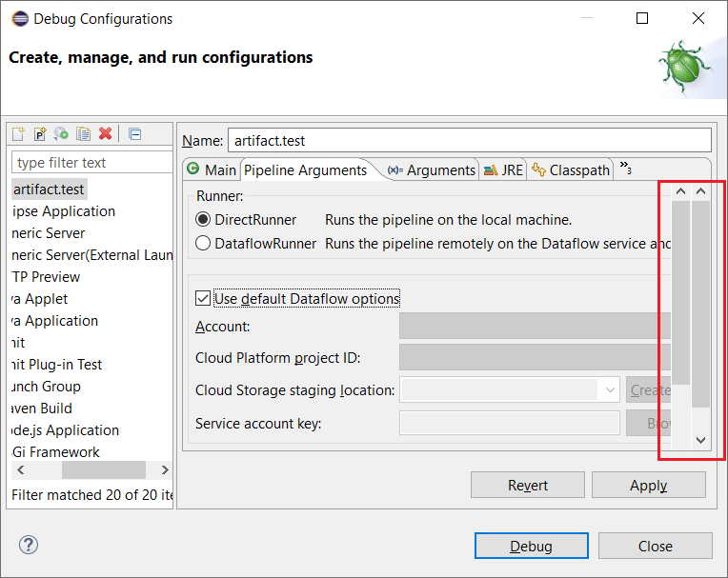Delete the selected configuration with red X

pos(106,134)
